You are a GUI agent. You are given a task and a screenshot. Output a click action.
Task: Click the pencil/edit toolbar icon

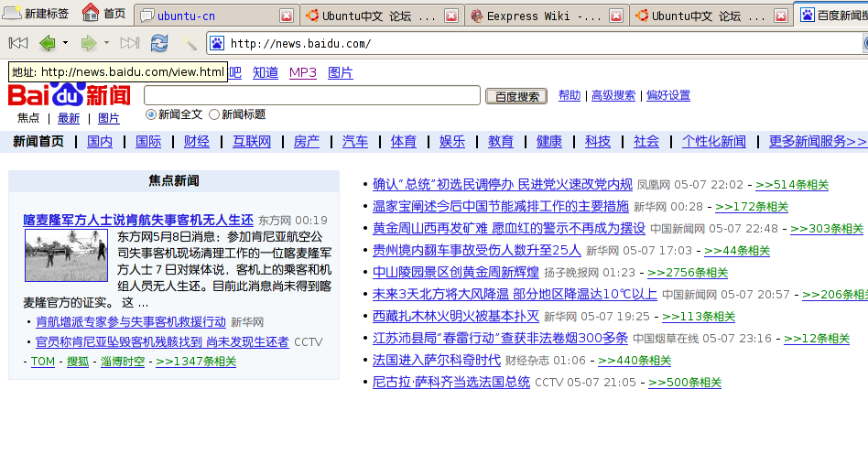(190, 43)
